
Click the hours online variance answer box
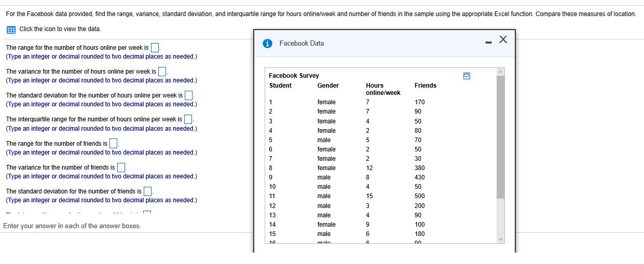162,72
